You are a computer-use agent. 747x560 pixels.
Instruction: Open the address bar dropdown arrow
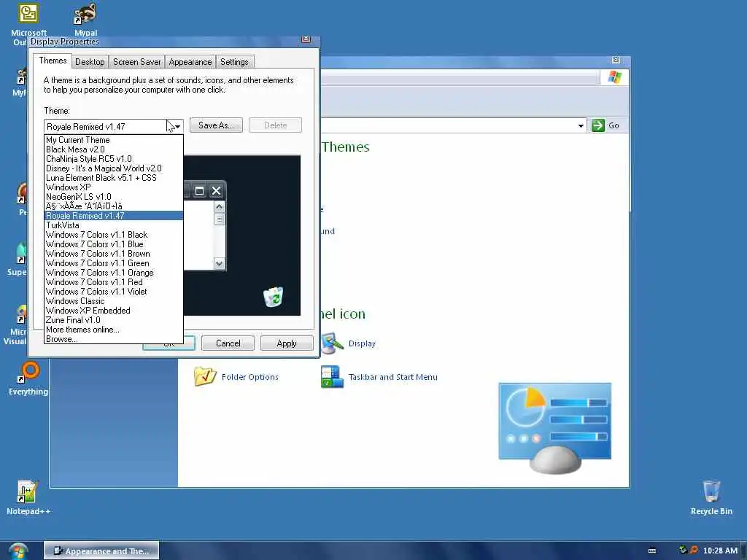click(x=581, y=125)
